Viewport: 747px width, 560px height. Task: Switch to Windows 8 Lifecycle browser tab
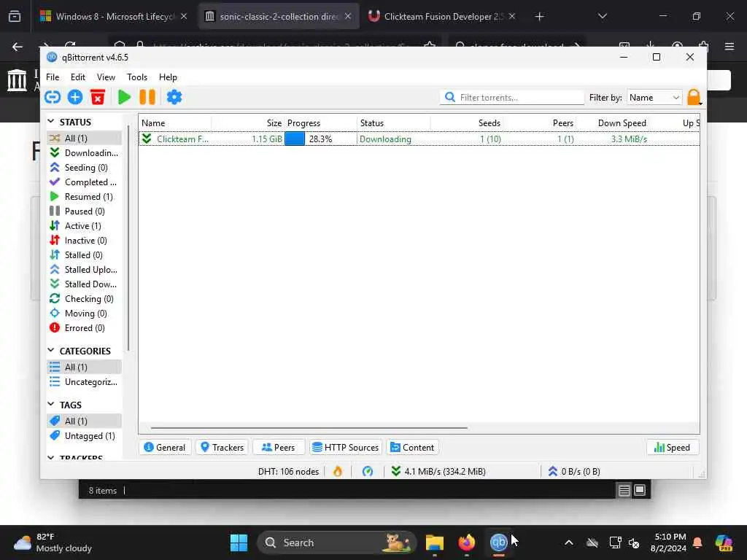point(113,16)
